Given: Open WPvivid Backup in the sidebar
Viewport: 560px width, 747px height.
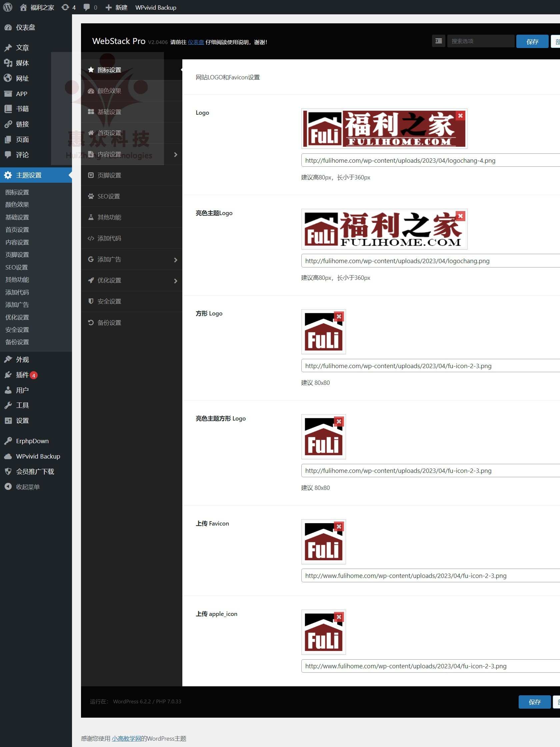Looking at the screenshot, I should pos(36,456).
